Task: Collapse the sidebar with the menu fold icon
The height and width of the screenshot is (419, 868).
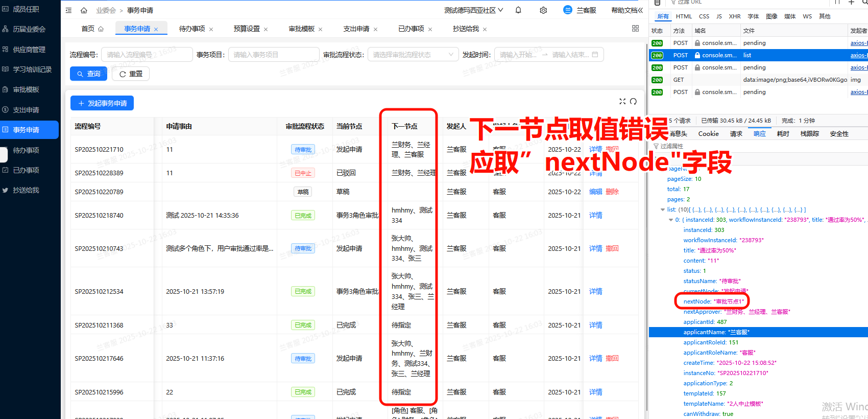Action: click(68, 10)
